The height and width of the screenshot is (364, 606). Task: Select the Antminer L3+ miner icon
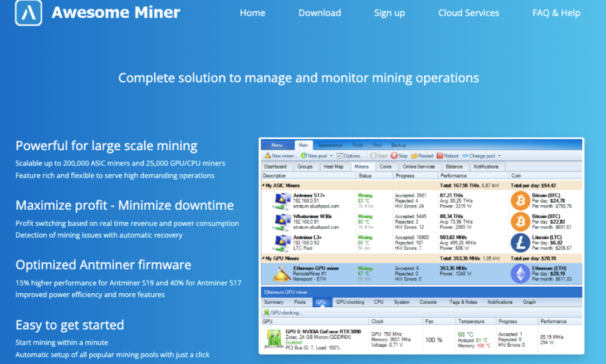[x=282, y=243]
